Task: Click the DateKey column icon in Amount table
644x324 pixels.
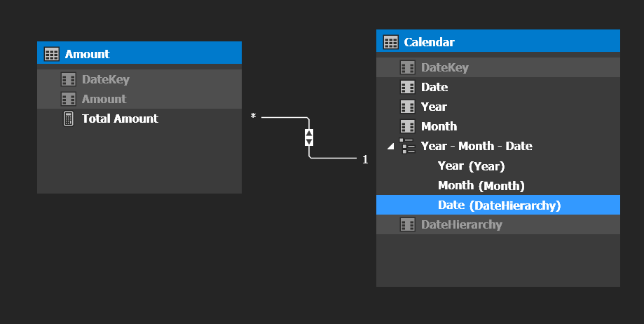Action: (68, 79)
